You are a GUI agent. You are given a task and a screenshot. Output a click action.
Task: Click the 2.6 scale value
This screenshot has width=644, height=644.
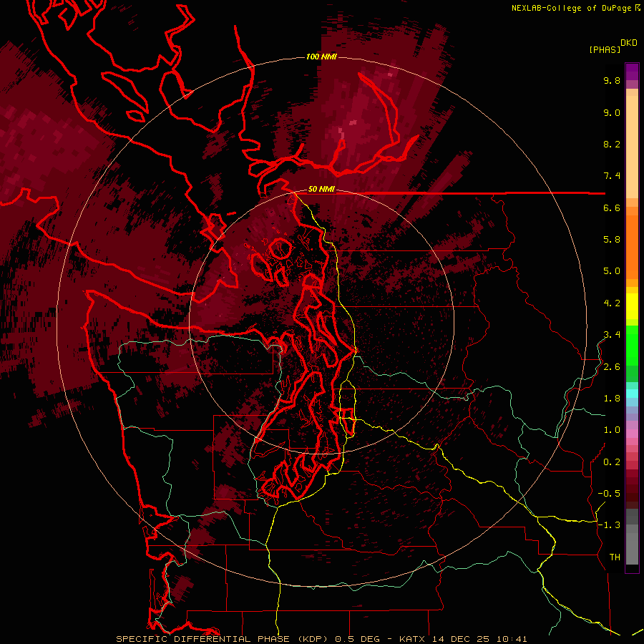612,367
